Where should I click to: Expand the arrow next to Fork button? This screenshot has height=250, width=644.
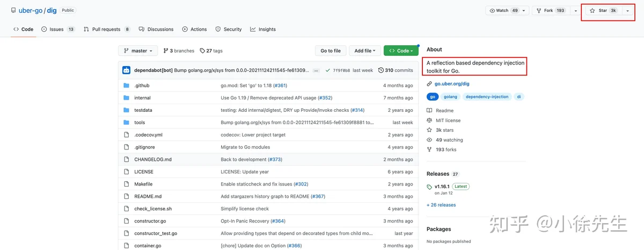[575, 10]
